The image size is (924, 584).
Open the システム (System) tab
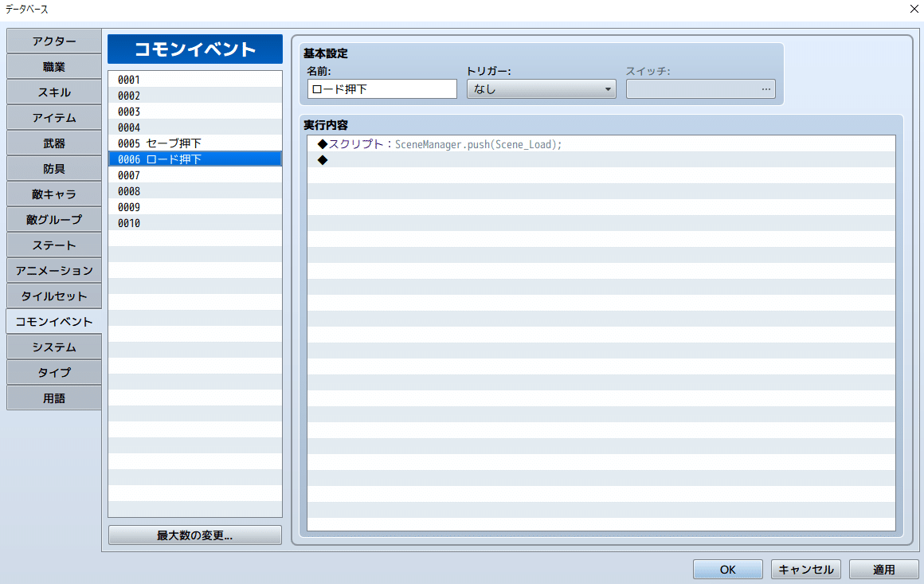pyautogui.click(x=53, y=347)
